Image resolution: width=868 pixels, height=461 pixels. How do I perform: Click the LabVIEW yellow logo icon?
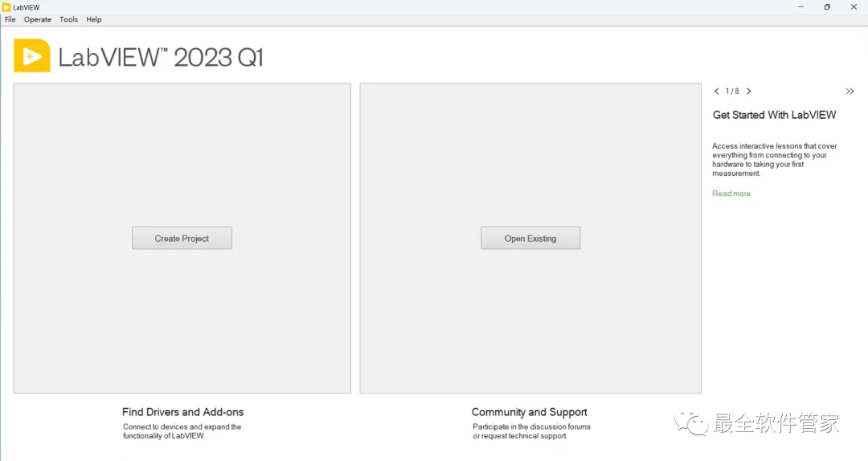32,55
